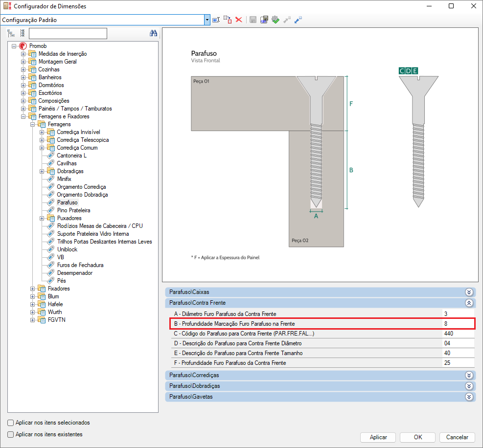
Task: Select Pino Prateleira tree item
Action: click(x=73, y=210)
